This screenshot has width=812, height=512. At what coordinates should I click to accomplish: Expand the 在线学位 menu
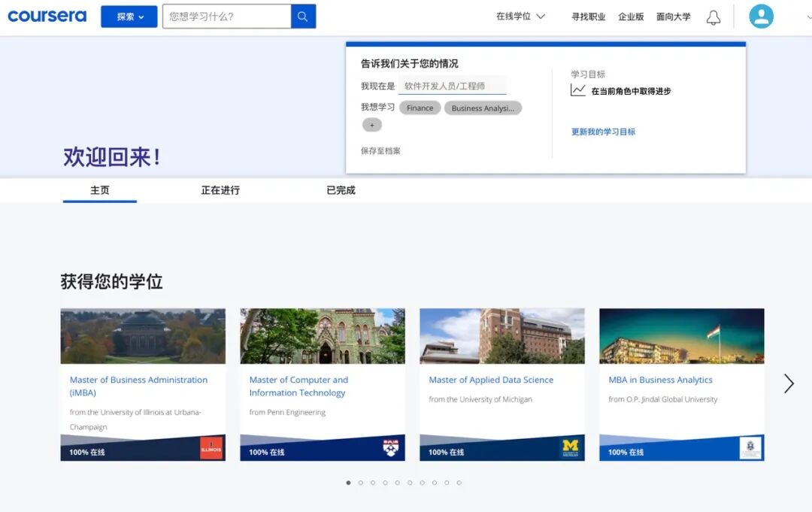520,17
